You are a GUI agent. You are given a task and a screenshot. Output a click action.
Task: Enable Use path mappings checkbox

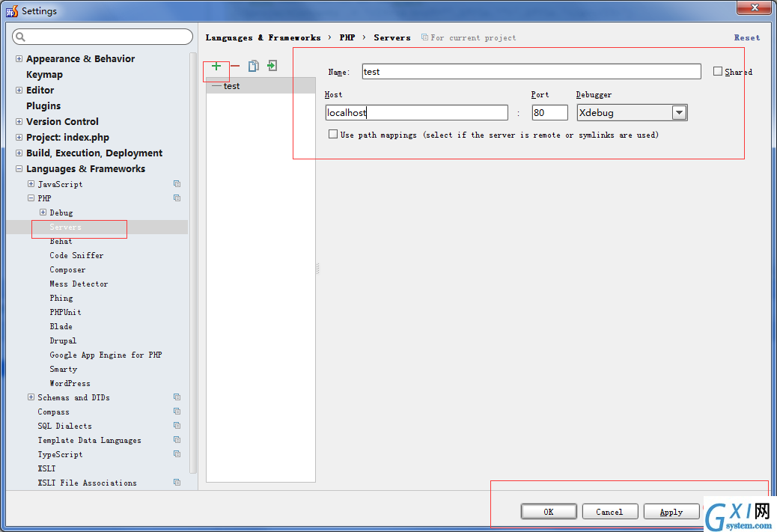(333, 134)
